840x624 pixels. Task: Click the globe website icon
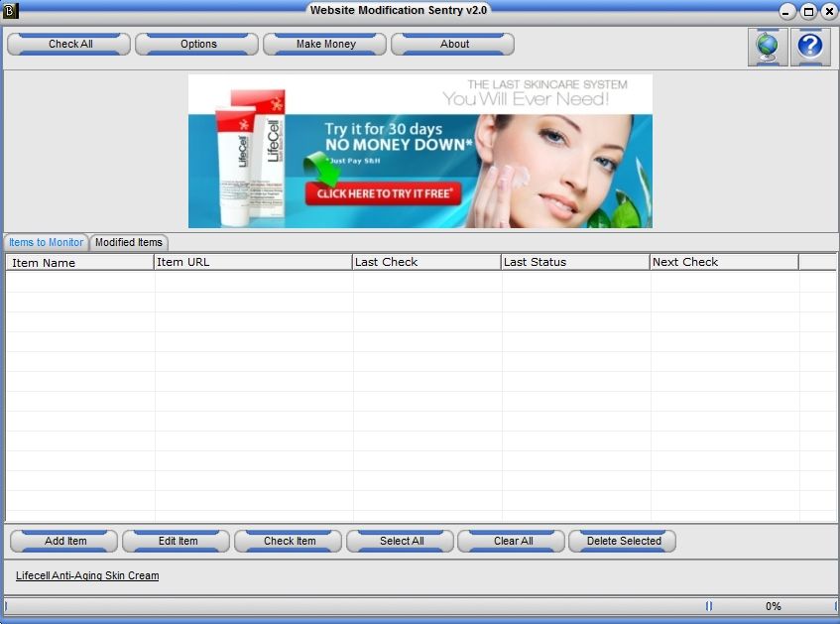(x=768, y=48)
